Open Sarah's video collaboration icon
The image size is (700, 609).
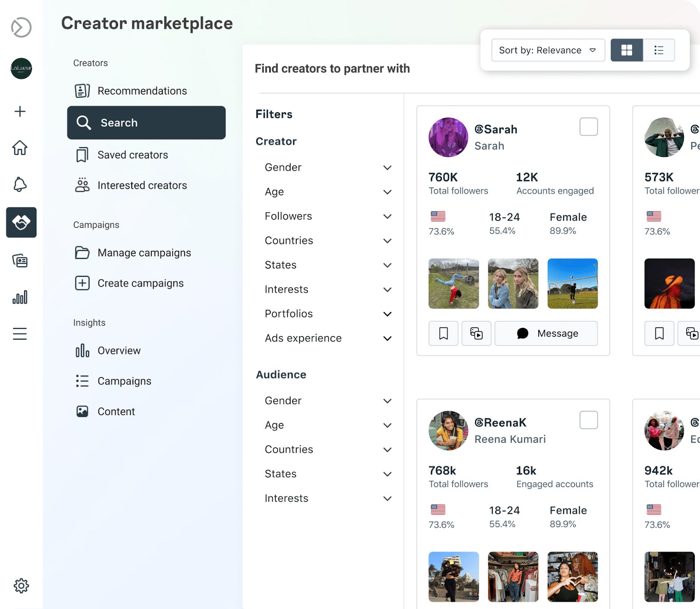[x=476, y=333]
